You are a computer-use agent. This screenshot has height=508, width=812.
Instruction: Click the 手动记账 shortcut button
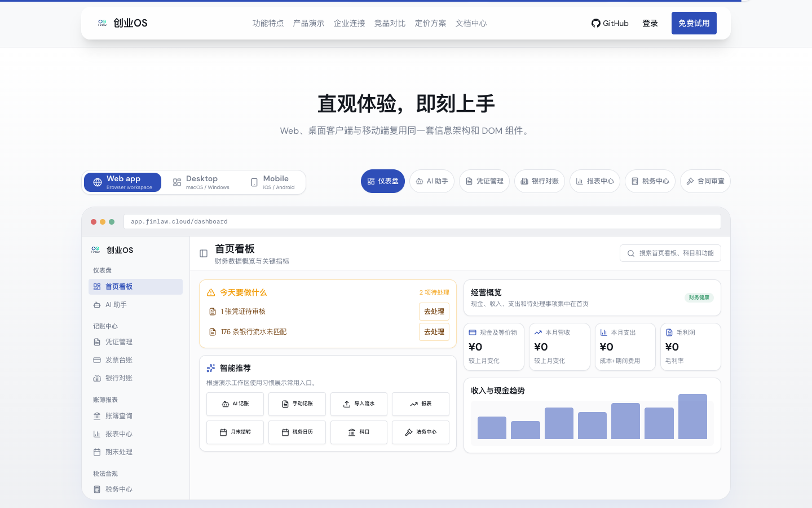click(x=297, y=404)
